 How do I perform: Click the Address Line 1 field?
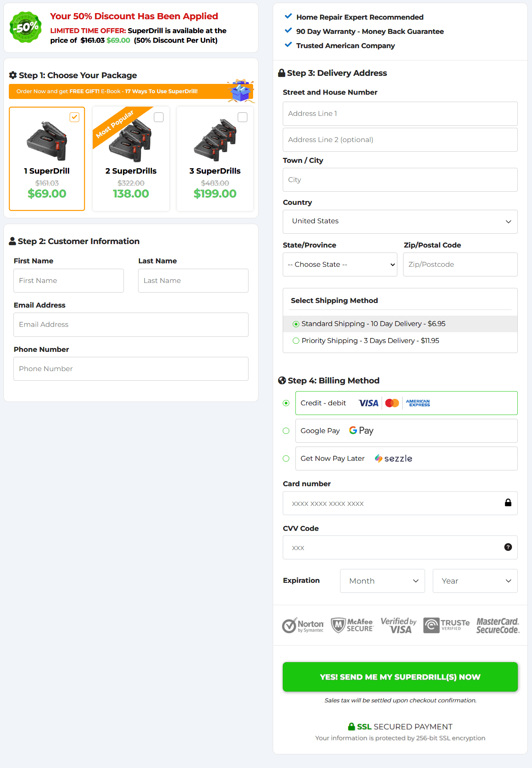400,114
